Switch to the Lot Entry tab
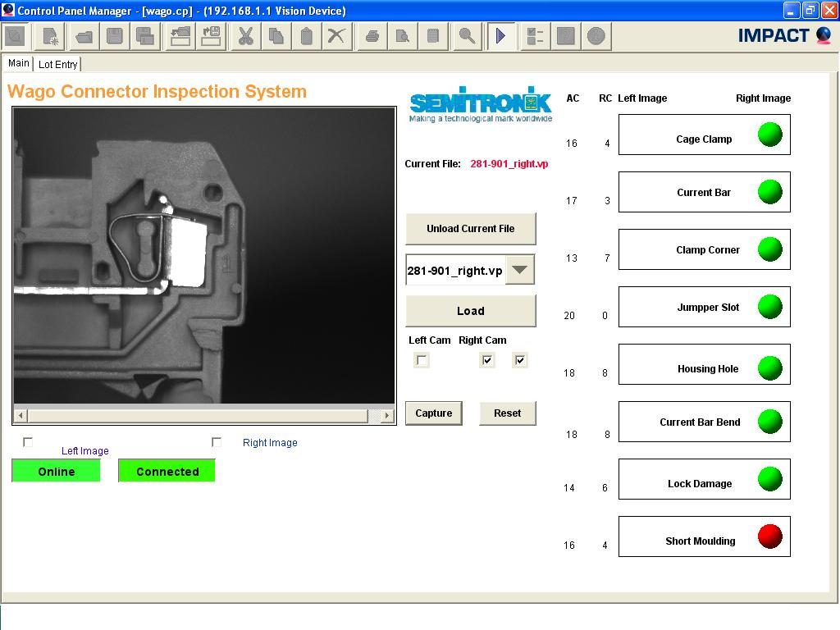The height and width of the screenshot is (630, 840). [x=58, y=64]
